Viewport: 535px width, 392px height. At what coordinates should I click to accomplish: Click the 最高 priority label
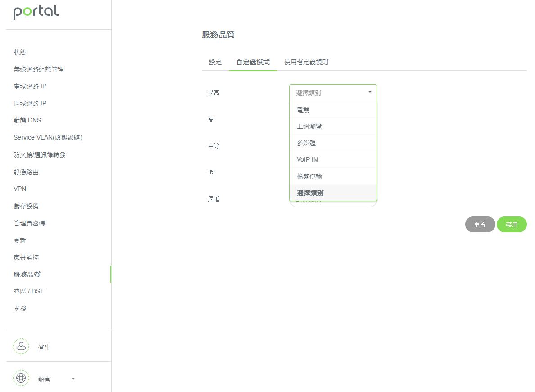click(x=213, y=93)
